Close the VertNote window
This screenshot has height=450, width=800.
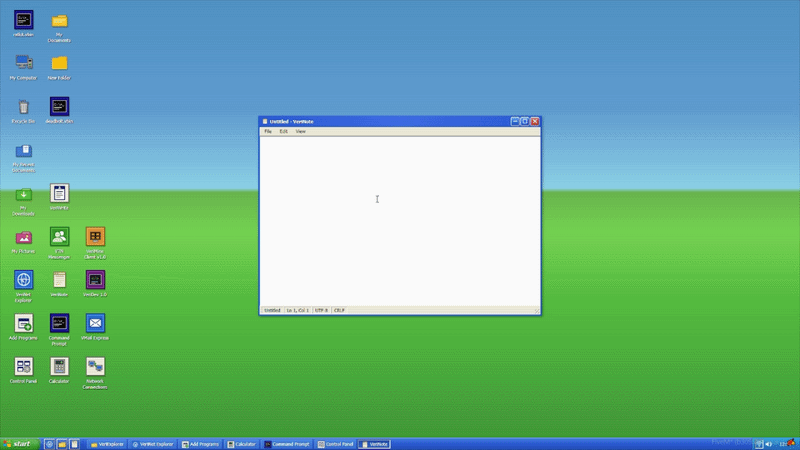[x=535, y=121]
